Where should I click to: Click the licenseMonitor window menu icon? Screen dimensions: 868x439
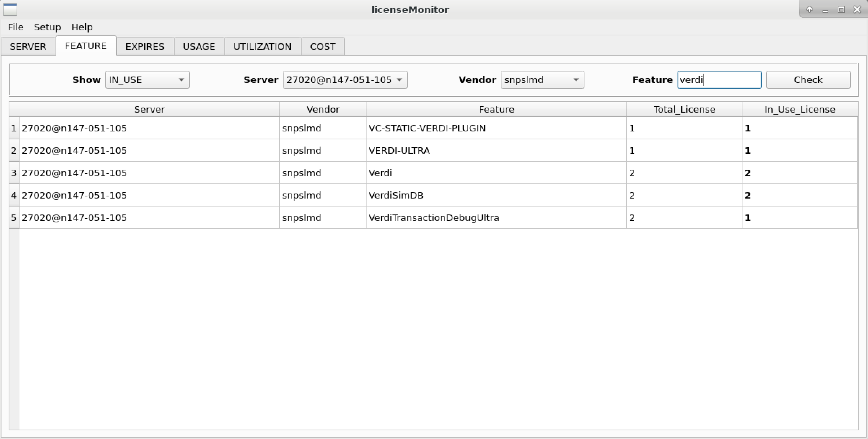(10, 9)
